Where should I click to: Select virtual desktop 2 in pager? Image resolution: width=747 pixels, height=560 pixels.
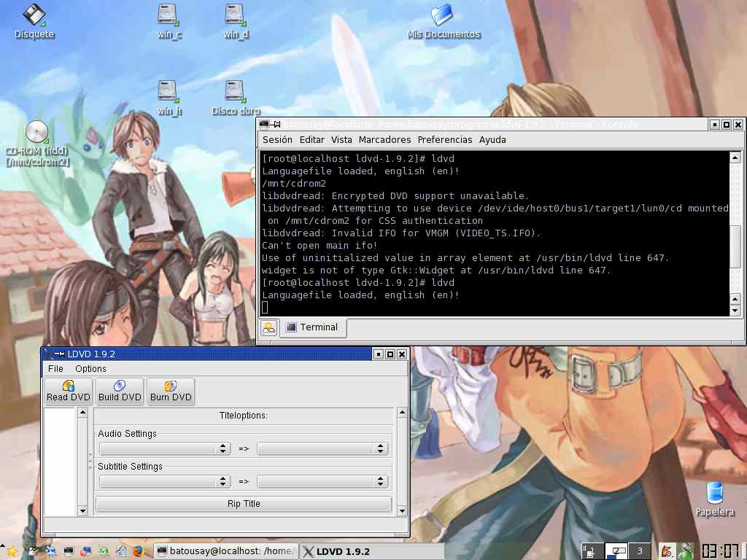(x=616, y=551)
